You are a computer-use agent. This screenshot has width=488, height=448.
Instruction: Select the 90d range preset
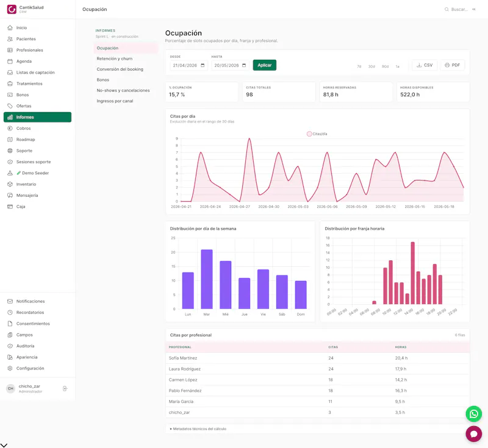pyautogui.click(x=386, y=66)
